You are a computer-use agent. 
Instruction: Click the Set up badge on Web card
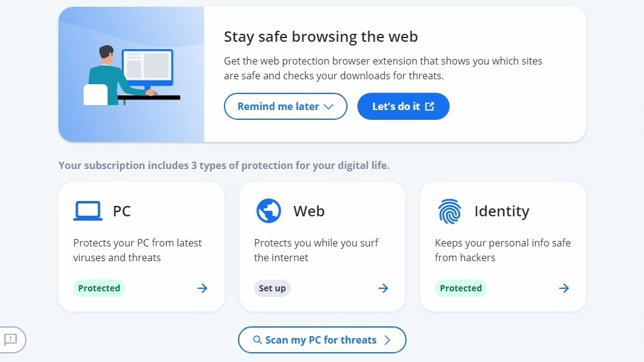[272, 288]
